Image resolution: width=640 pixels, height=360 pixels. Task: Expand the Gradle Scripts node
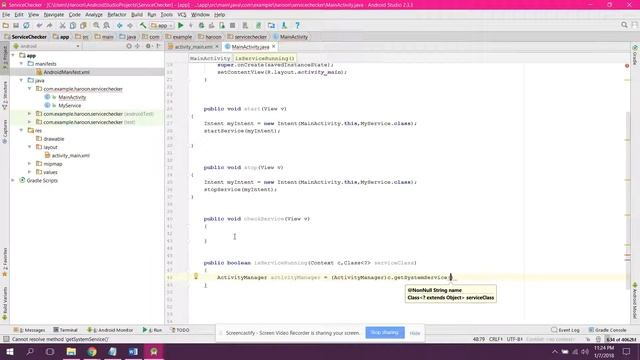pyautogui.click(x=13, y=180)
